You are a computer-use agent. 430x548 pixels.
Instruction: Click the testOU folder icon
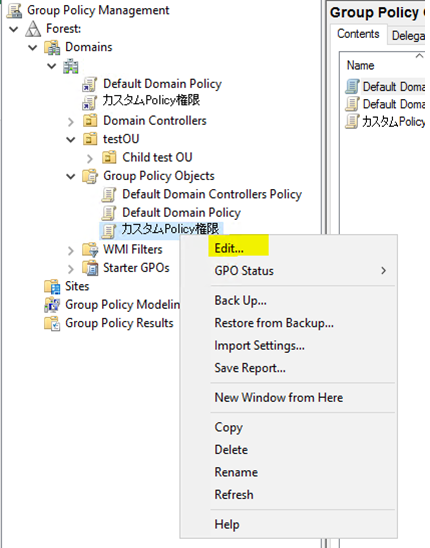click(90, 139)
